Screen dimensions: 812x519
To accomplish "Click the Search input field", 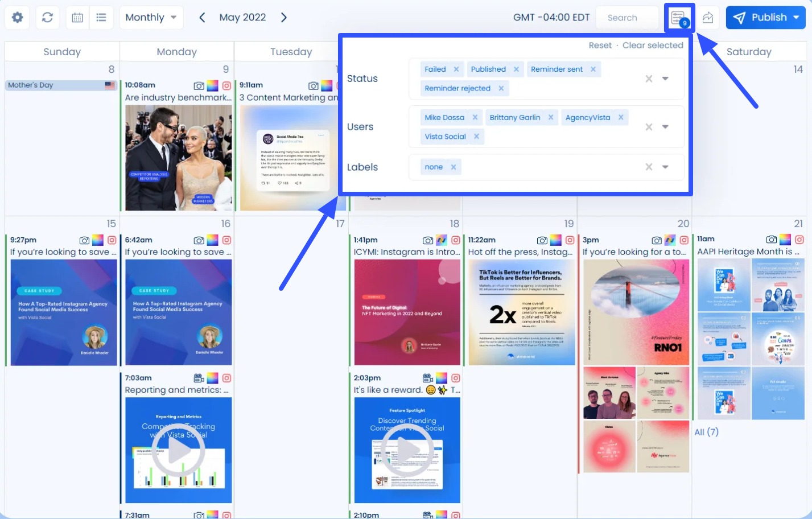I will pyautogui.click(x=626, y=17).
